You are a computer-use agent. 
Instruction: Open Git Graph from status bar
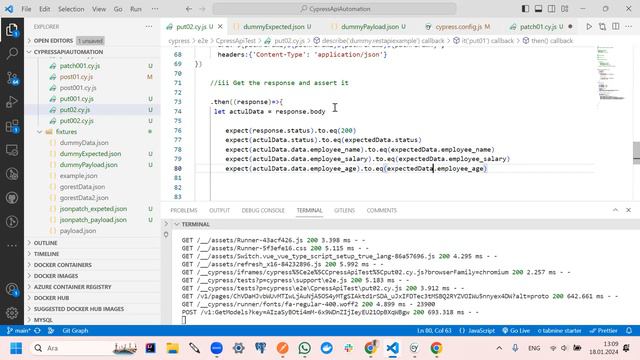75,331
